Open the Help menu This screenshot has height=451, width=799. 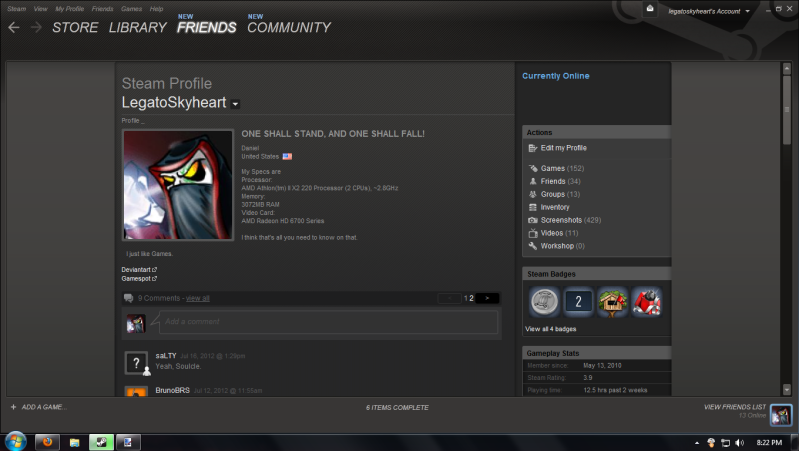tap(156, 9)
